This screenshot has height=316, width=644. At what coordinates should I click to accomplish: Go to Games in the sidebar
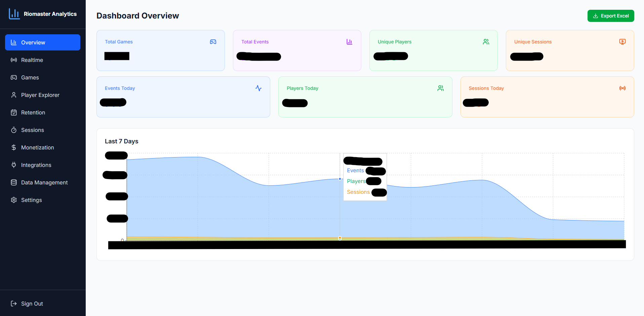tap(30, 77)
